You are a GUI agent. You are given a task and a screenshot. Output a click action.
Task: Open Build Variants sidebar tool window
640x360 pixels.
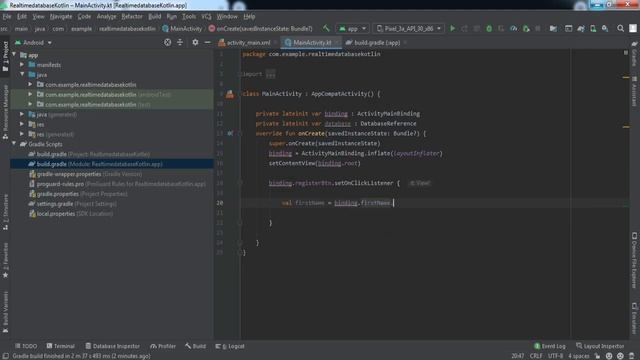(x=5, y=311)
